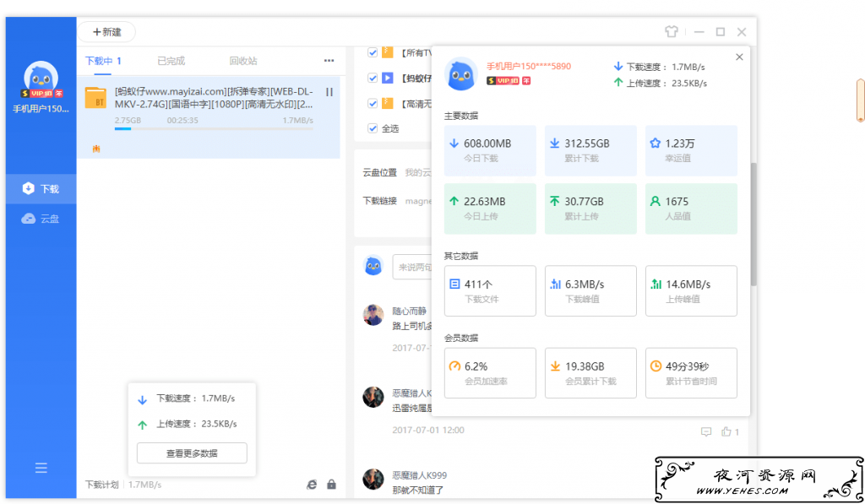
Task: Click the download task progress bar
Action: 214,129
